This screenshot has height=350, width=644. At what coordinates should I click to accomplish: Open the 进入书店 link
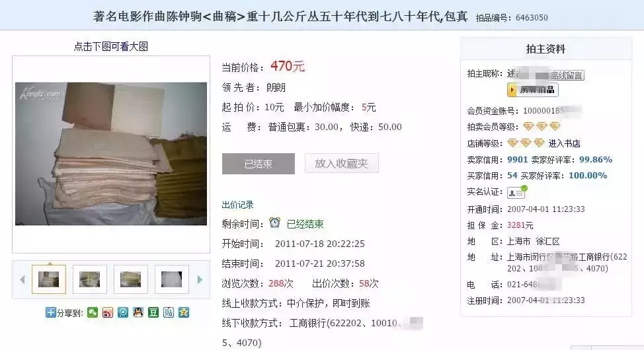pyautogui.click(x=564, y=143)
